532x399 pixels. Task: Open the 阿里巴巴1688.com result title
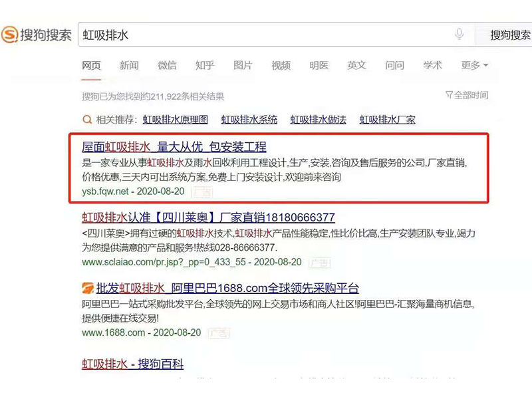point(227,289)
